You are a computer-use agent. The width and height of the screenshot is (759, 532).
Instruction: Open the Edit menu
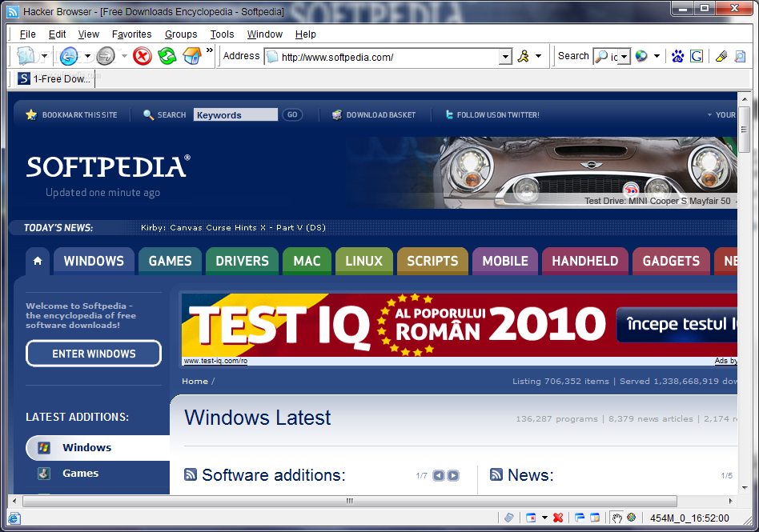tap(57, 34)
